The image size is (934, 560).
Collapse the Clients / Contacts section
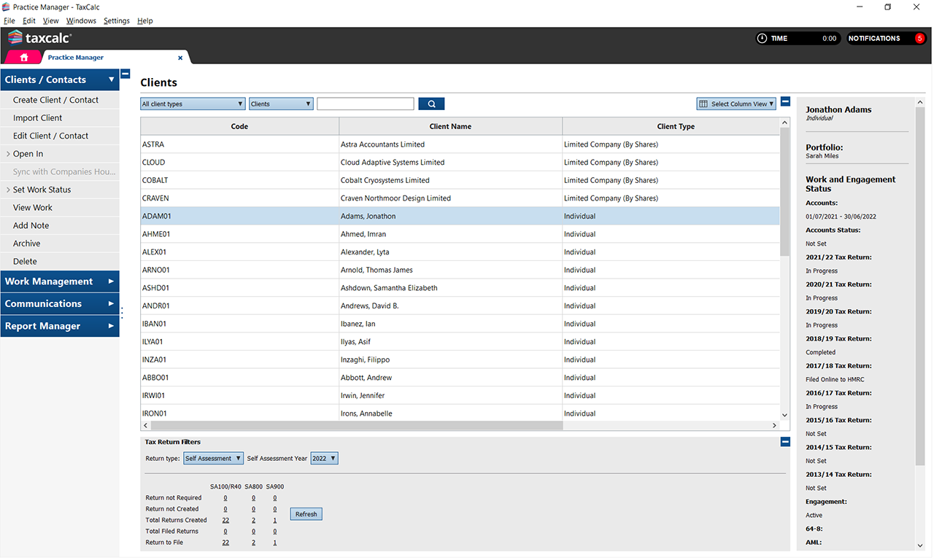59,79
